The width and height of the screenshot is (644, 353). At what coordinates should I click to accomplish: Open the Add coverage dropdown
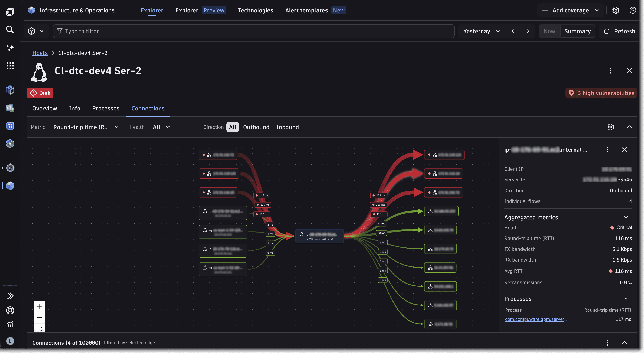pos(570,10)
